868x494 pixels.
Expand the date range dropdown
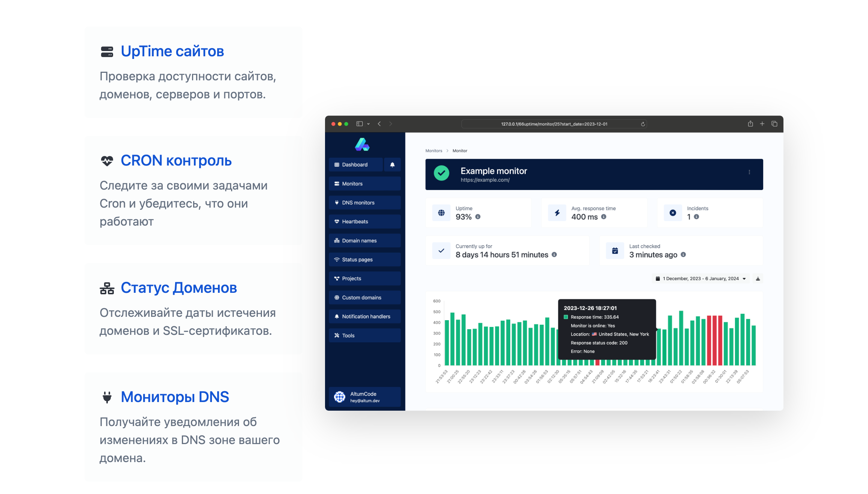coord(701,279)
